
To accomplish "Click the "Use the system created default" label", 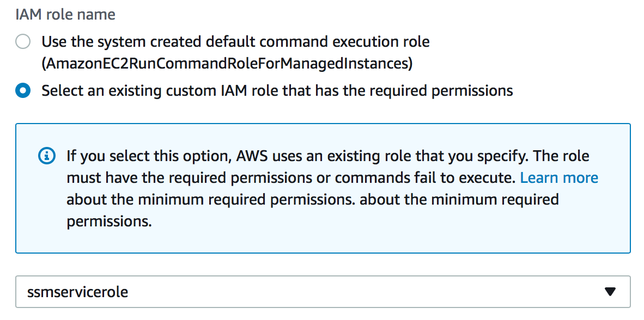I will point(136,42).
